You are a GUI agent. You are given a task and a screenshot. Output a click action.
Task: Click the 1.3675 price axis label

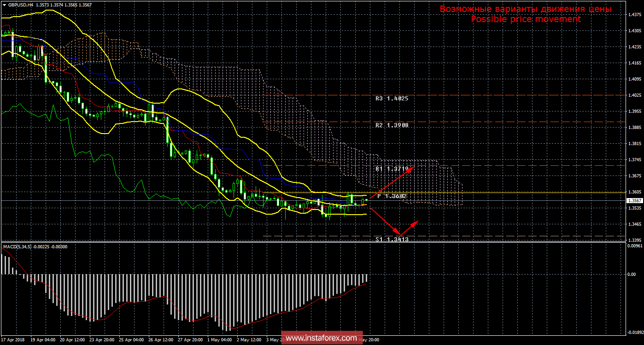click(x=634, y=176)
